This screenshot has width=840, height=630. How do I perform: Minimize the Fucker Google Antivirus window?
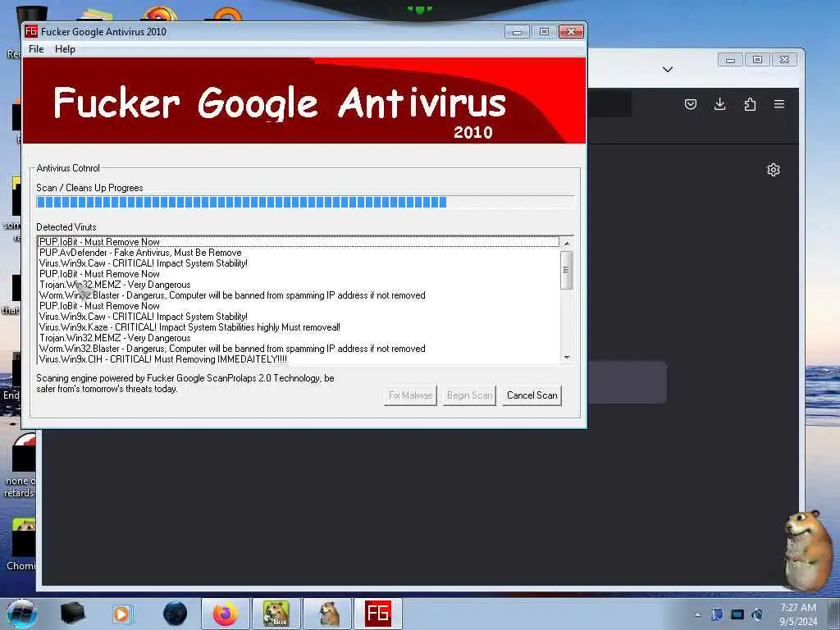517,32
